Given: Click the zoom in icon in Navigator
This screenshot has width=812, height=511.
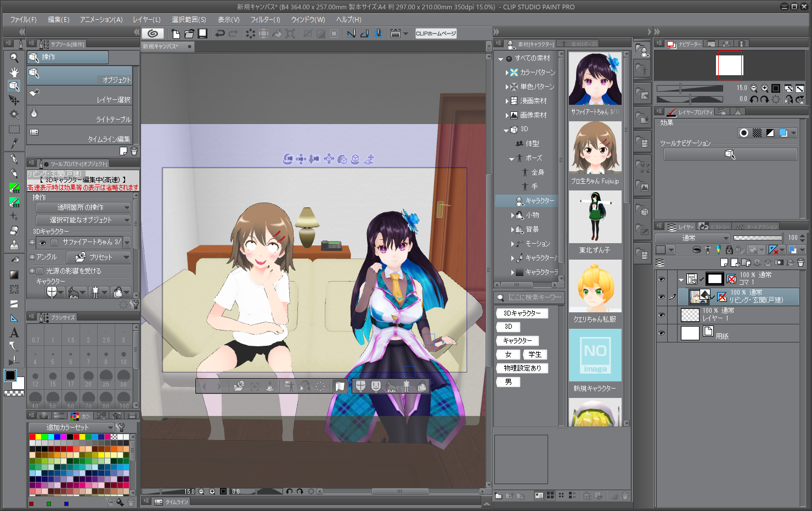Looking at the screenshot, I should 764,88.
